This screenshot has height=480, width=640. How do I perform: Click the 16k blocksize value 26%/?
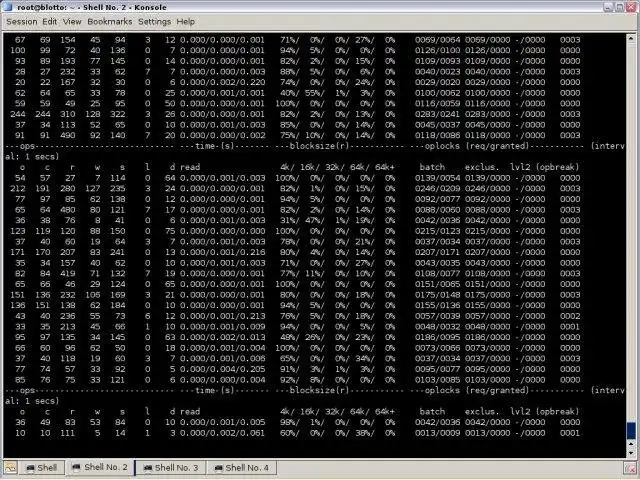pos(314,337)
